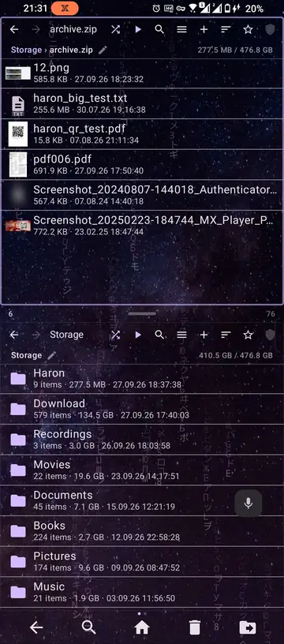Tap play icon in Storage panel toolbar
The width and height of the screenshot is (284, 644).
pos(138,335)
